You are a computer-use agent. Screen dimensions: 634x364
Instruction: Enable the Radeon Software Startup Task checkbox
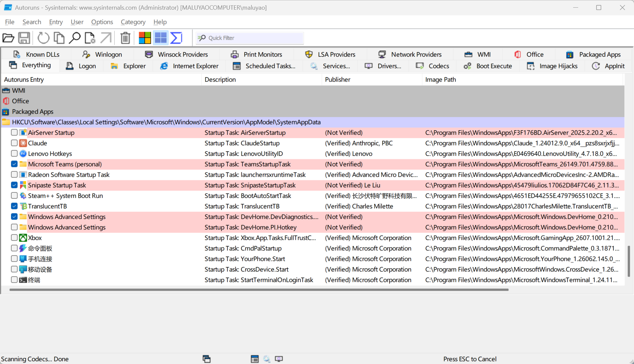point(14,175)
